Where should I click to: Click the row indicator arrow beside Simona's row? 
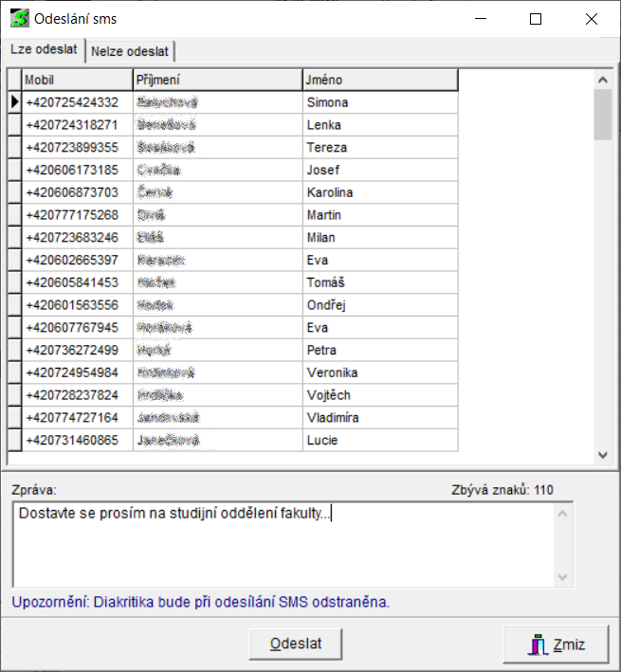coord(14,102)
